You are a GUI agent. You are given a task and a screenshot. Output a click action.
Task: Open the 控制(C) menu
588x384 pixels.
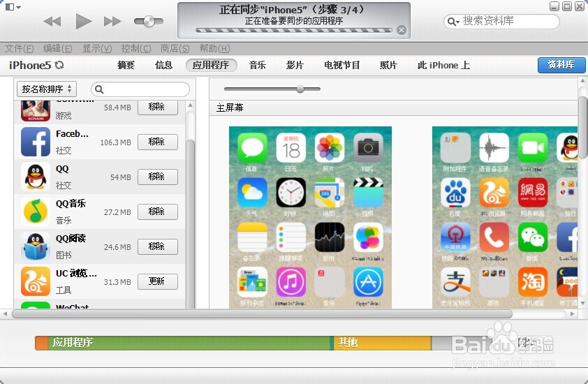[135, 48]
